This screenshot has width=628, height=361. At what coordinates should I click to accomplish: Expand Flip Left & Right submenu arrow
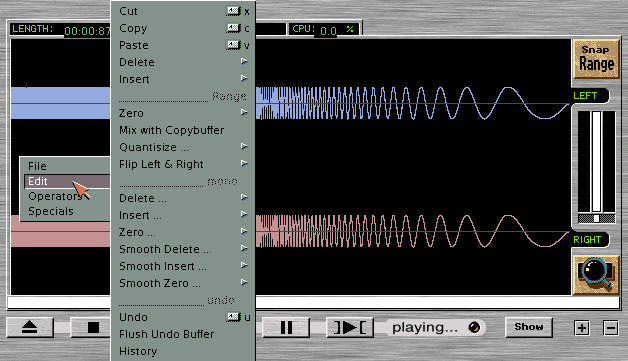tap(244, 163)
